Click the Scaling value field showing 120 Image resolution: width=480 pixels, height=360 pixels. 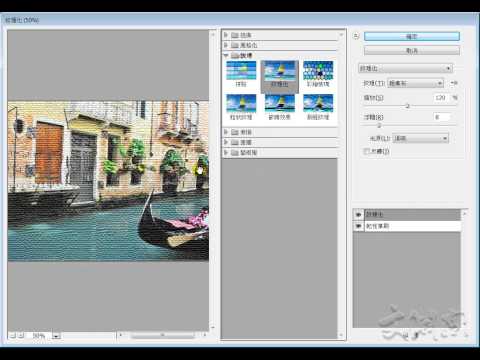tap(441, 98)
